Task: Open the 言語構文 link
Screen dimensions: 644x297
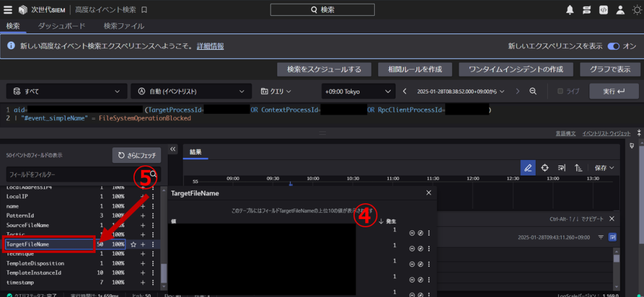Action: (565, 133)
